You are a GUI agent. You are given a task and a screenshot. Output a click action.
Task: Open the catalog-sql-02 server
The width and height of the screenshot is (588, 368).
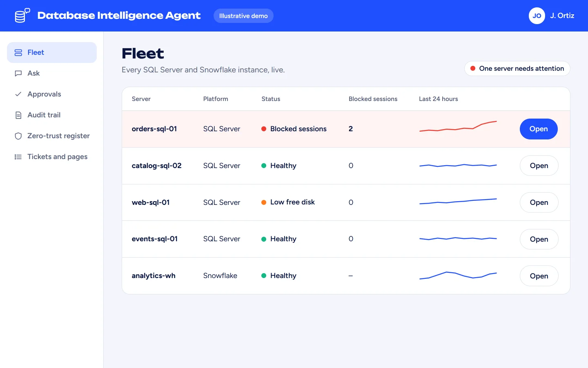[x=539, y=166]
